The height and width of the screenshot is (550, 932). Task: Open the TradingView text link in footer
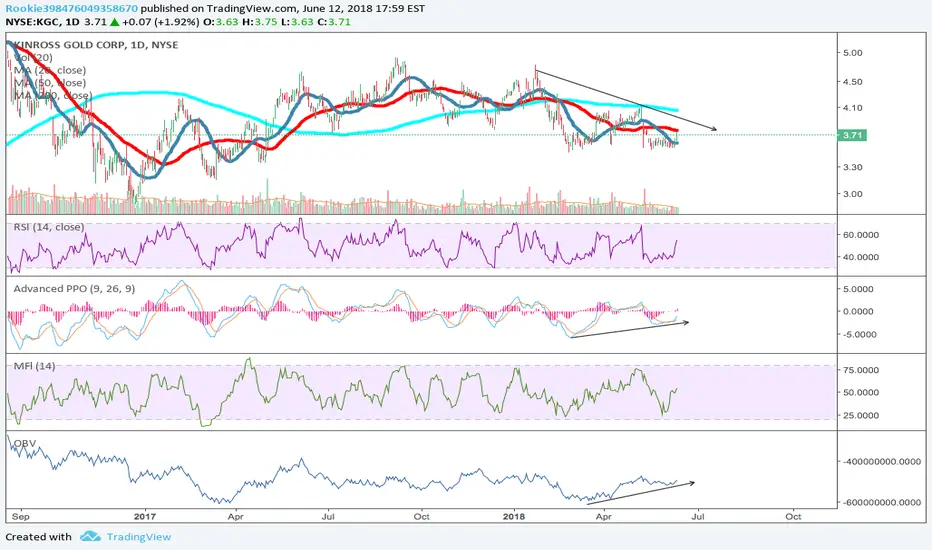click(x=138, y=537)
